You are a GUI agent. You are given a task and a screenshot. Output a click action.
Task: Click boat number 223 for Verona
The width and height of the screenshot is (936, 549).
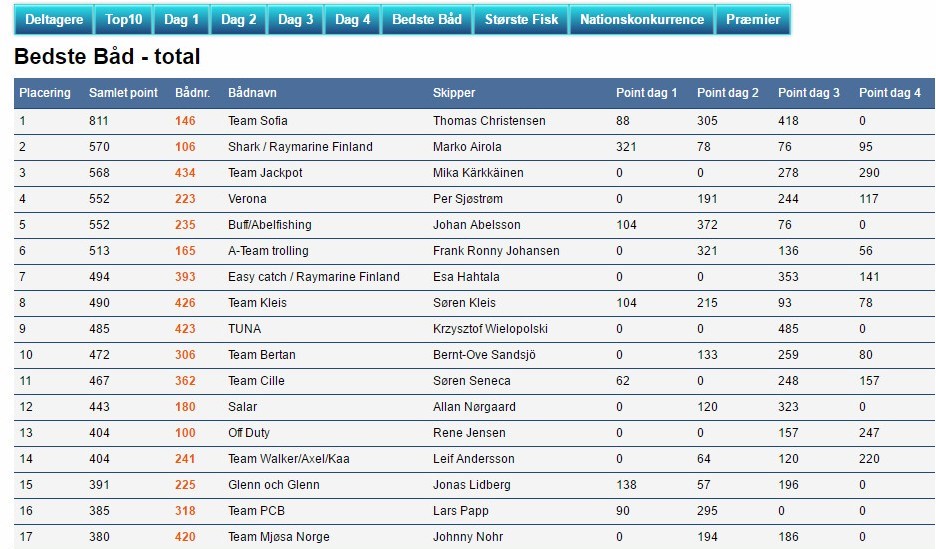point(185,199)
